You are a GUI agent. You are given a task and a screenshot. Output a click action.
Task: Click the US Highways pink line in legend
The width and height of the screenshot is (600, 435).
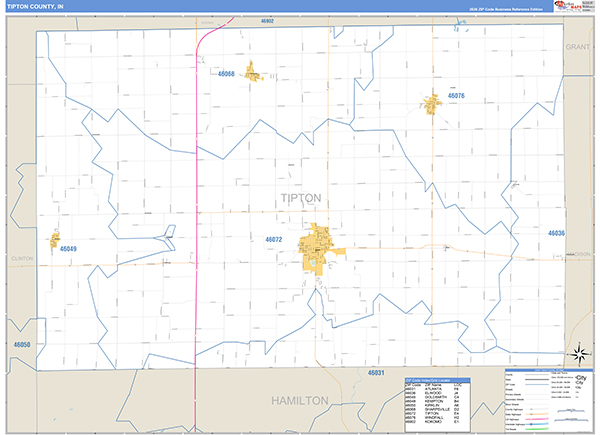[536, 419]
